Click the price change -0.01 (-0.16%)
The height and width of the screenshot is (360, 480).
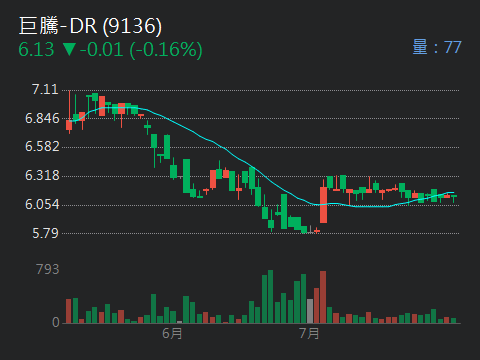(x=141, y=50)
